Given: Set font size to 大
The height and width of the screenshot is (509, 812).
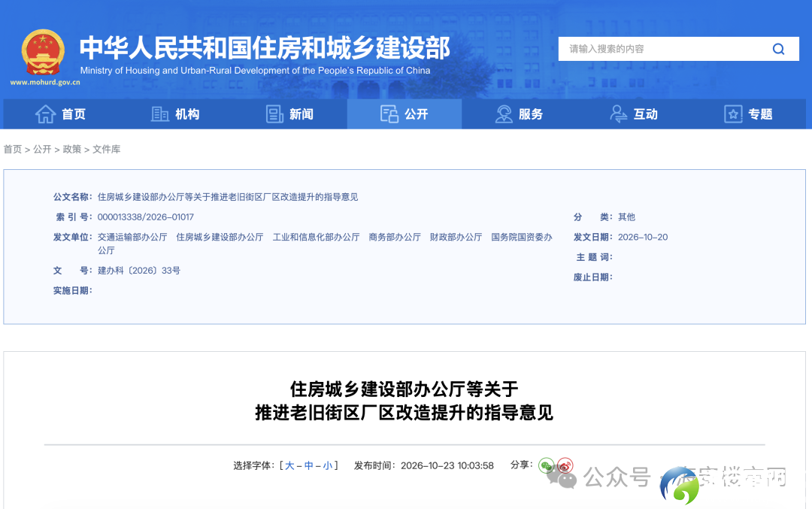Looking at the screenshot, I should pyautogui.click(x=289, y=465).
